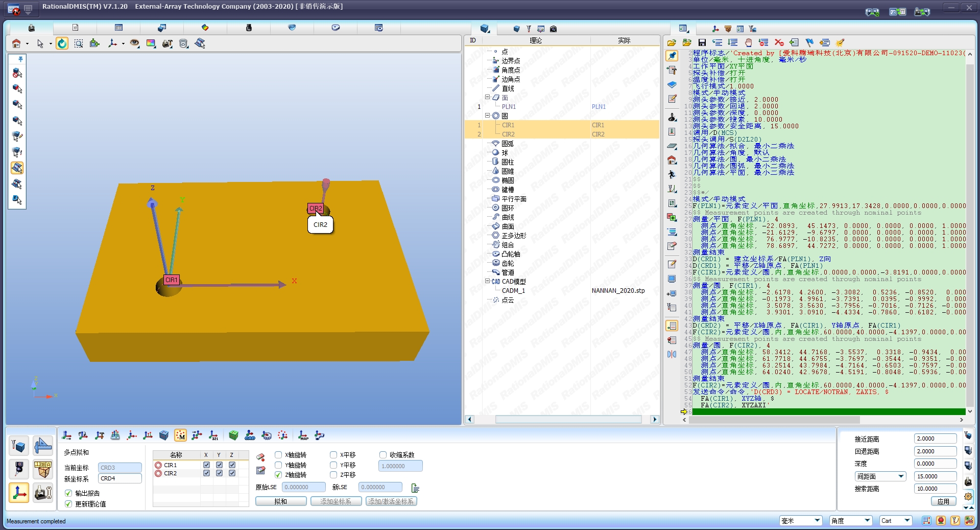Toggle the rotate view tool
The image size is (980, 530).
(62, 43)
